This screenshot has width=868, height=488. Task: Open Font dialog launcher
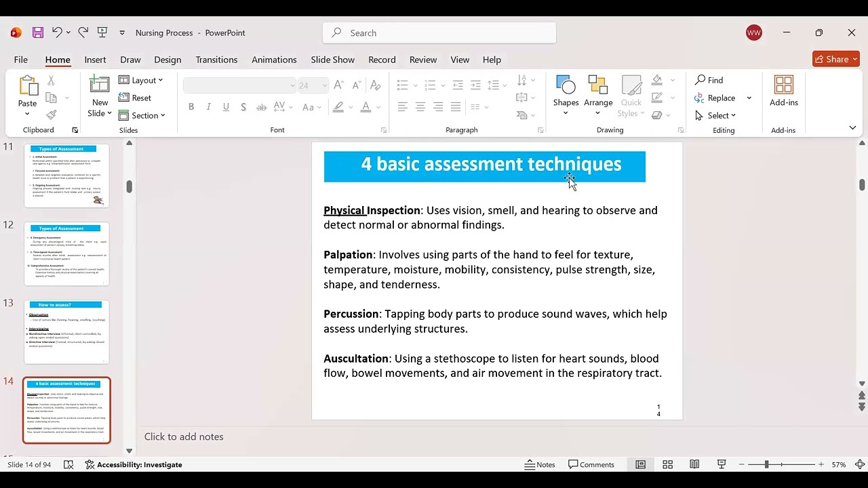point(384,130)
